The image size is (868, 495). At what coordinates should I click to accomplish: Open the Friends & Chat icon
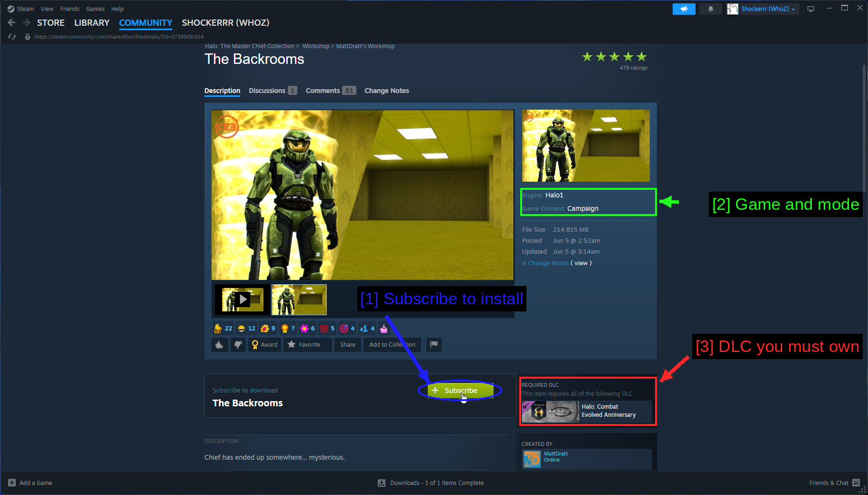pyautogui.click(x=856, y=483)
